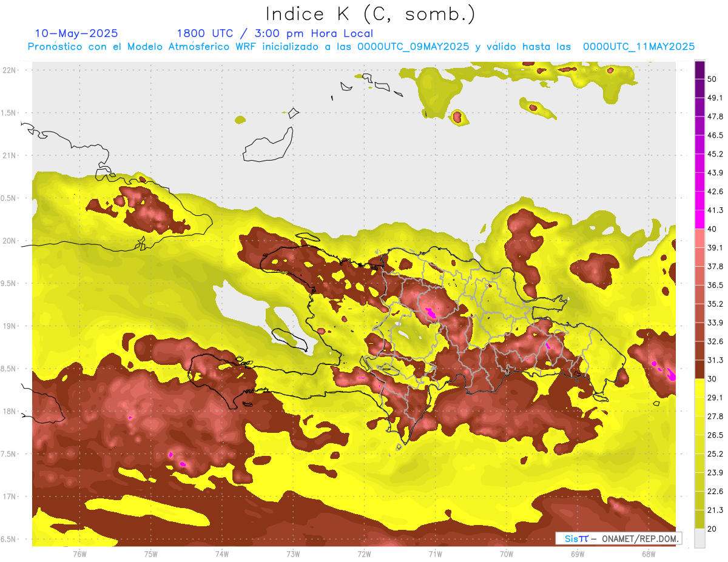Click the 'ONAMET/REP.DOM.' credit label

click(x=639, y=538)
